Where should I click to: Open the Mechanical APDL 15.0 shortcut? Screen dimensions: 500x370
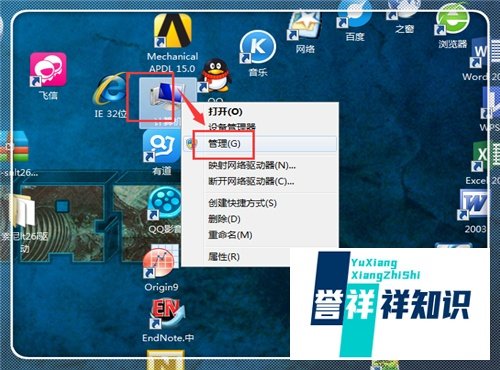coord(173,32)
